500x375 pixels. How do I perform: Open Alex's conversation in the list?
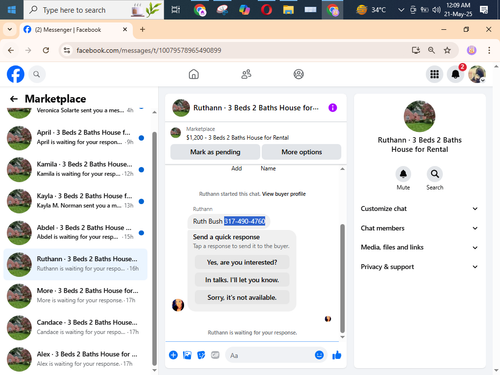(x=76, y=359)
